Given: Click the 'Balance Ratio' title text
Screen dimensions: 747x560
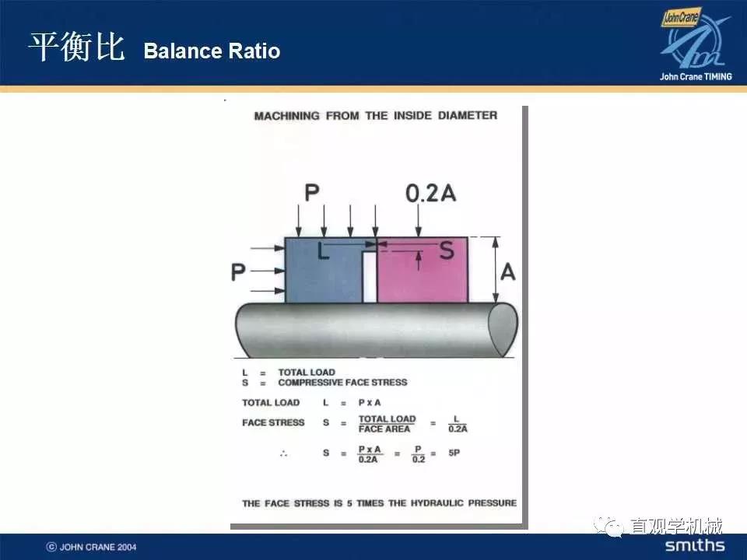Looking at the screenshot, I should [212, 51].
